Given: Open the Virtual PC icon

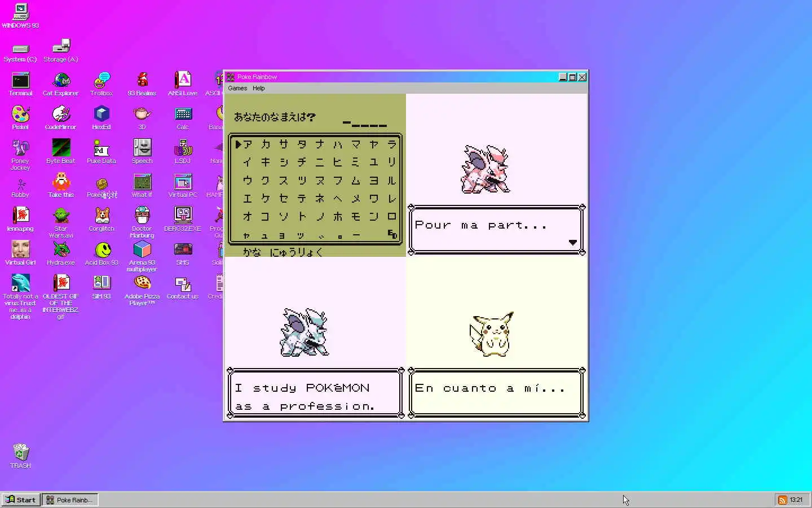Looking at the screenshot, I should coord(183,186).
